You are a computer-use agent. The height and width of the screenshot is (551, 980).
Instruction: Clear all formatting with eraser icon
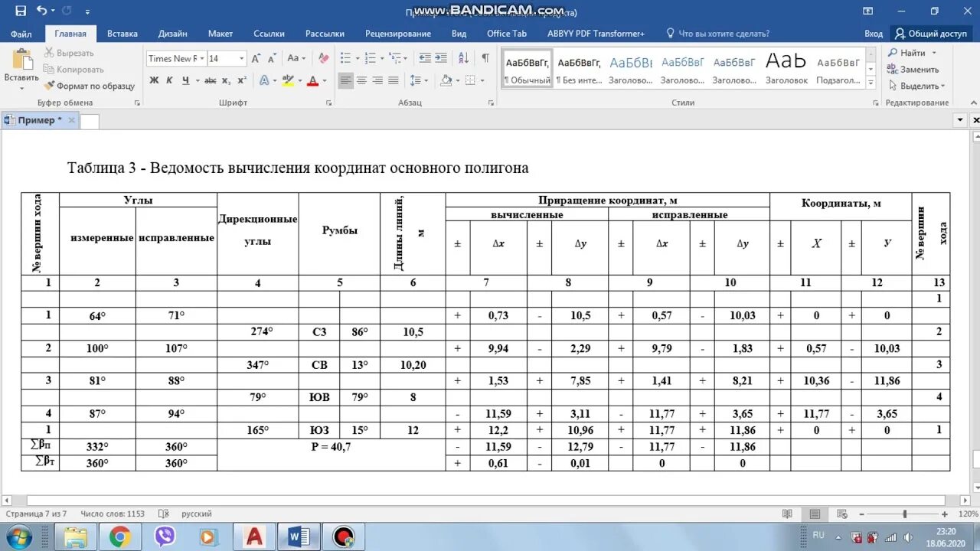pos(323,58)
